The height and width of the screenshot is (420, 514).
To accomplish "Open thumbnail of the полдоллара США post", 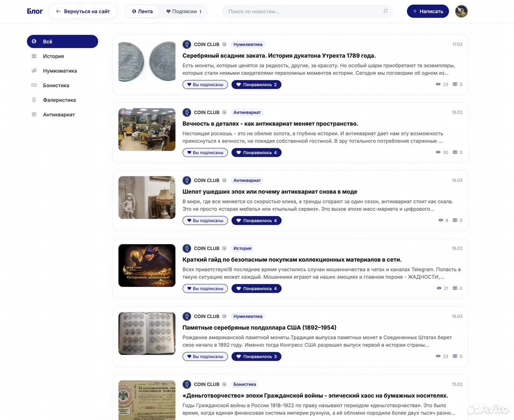I will click(x=147, y=333).
